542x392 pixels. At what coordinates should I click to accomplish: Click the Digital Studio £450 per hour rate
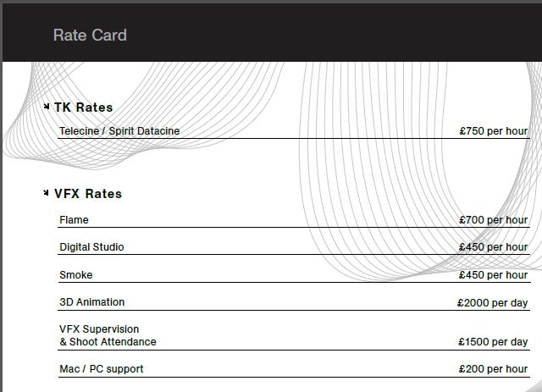pyautogui.click(x=493, y=247)
